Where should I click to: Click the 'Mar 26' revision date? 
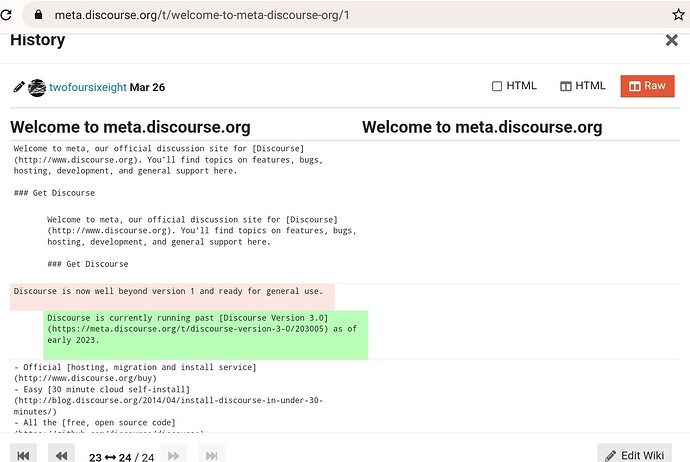pos(147,87)
